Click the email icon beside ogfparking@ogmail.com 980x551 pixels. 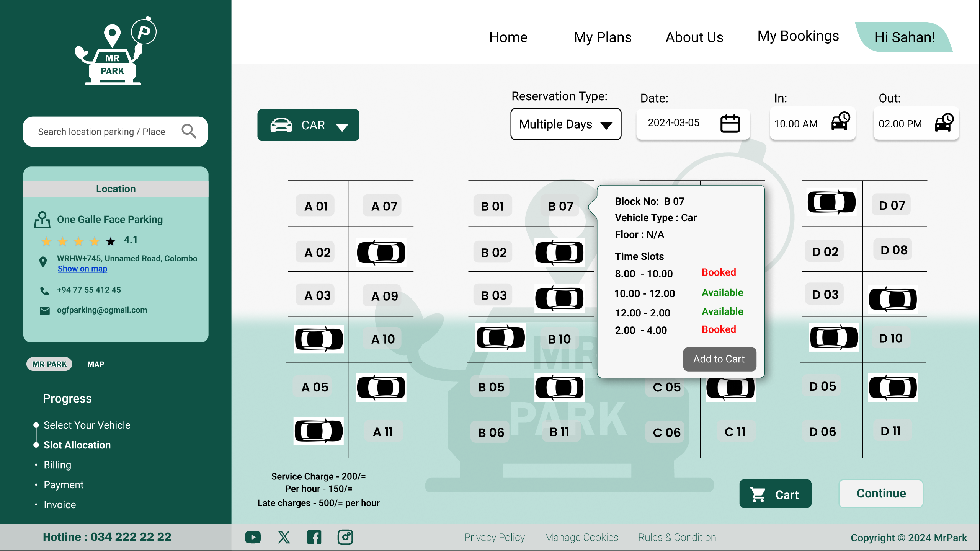point(45,311)
